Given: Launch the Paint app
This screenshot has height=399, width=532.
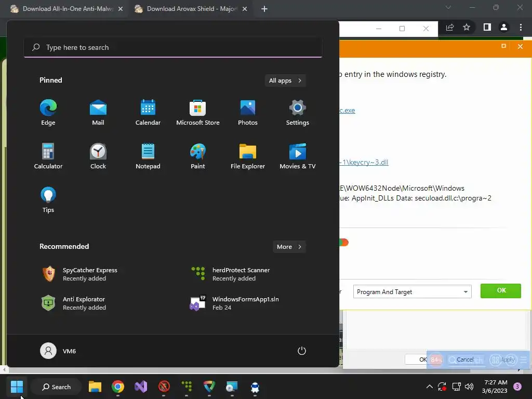Looking at the screenshot, I should (198, 156).
